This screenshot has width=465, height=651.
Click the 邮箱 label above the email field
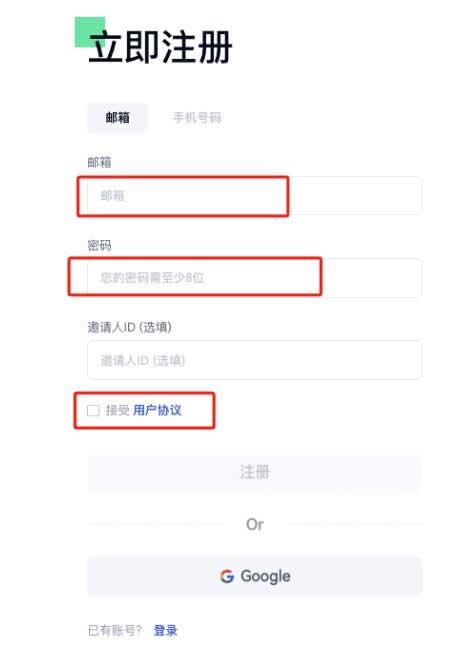pyautogui.click(x=99, y=162)
